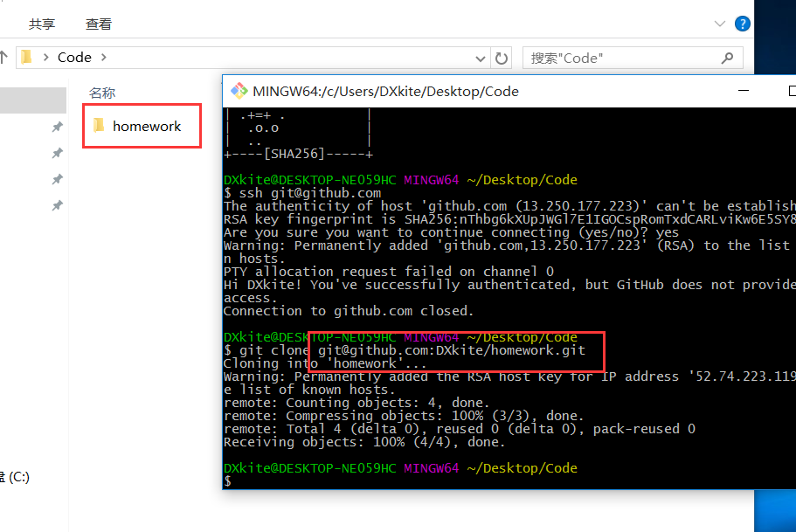Click the topmost pin icon in navigation pane
The width and height of the screenshot is (796, 532).
pos(57,128)
